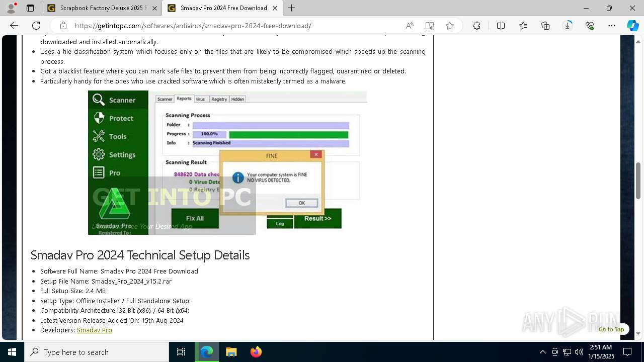The width and height of the screenshot is (644, 362).
Task: Open Collections panel
Action: click(545, 26)
